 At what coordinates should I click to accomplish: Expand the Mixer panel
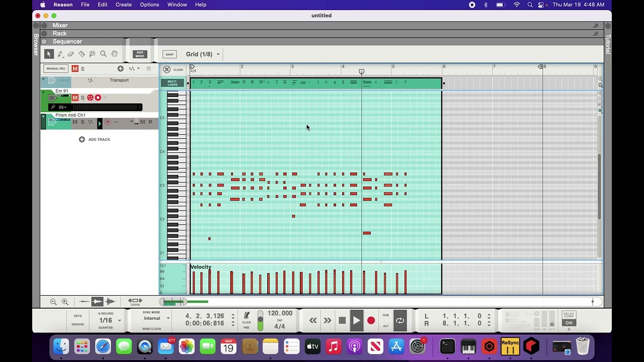point(60,25)
